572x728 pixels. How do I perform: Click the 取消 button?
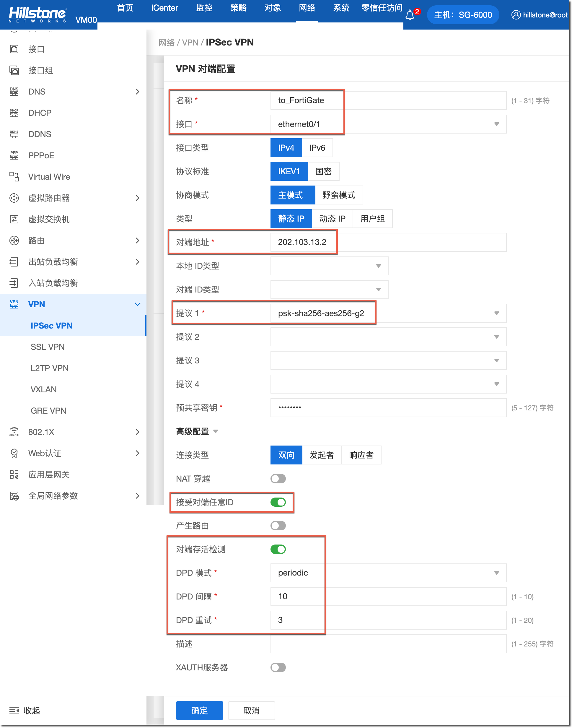click(251, 710)
